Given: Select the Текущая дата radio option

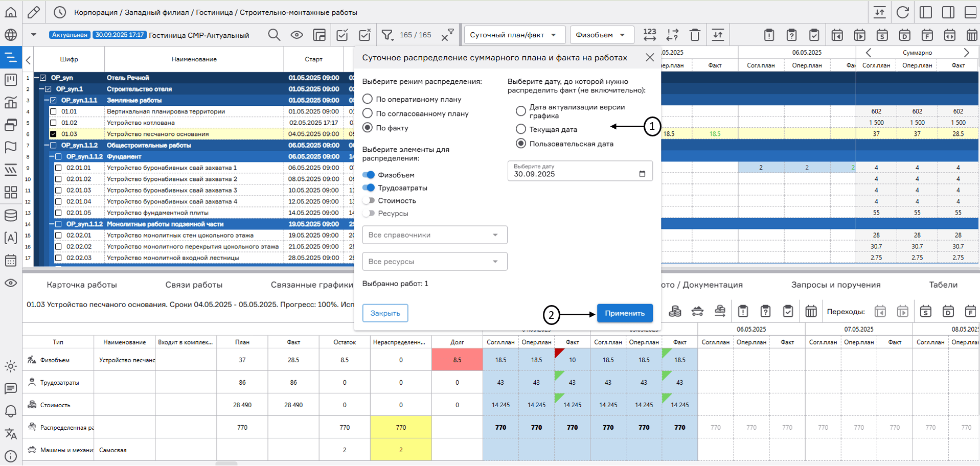Looking at the screenshot, I should [x=520, y=129].
